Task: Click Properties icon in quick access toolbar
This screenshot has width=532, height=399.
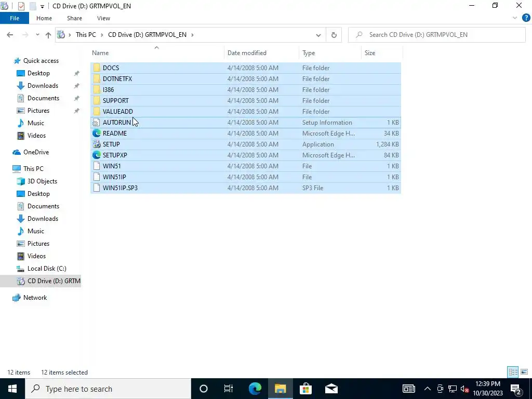Action: point(21,6)
